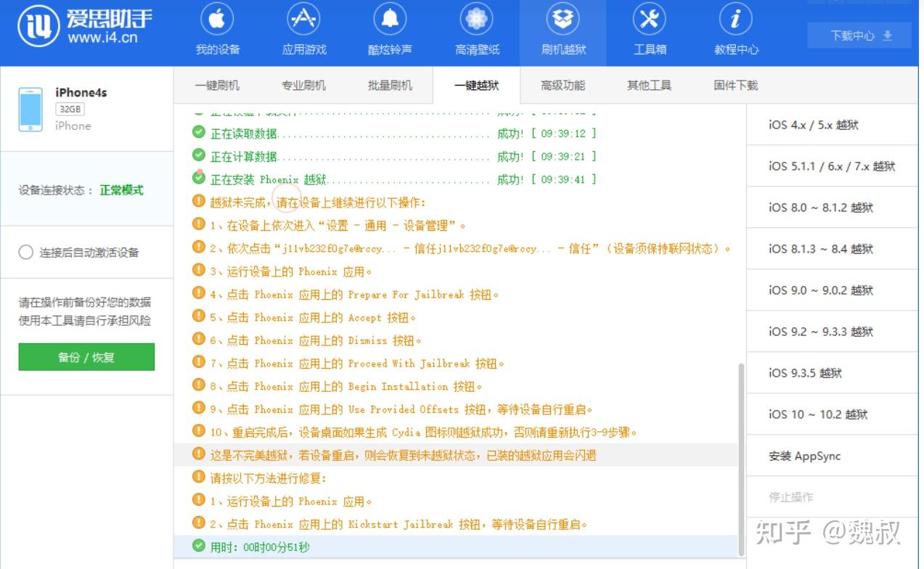Switch to 其他工具 tab
This screenshot has width=924, height=569.
(x=649, y=86)
